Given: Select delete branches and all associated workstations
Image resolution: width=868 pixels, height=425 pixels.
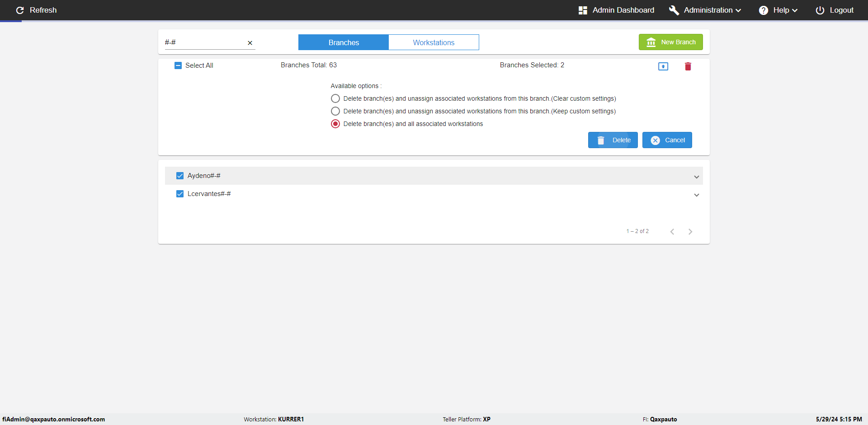Looking at the screenshot, I should pyautogui.click(x=335, y=124).
